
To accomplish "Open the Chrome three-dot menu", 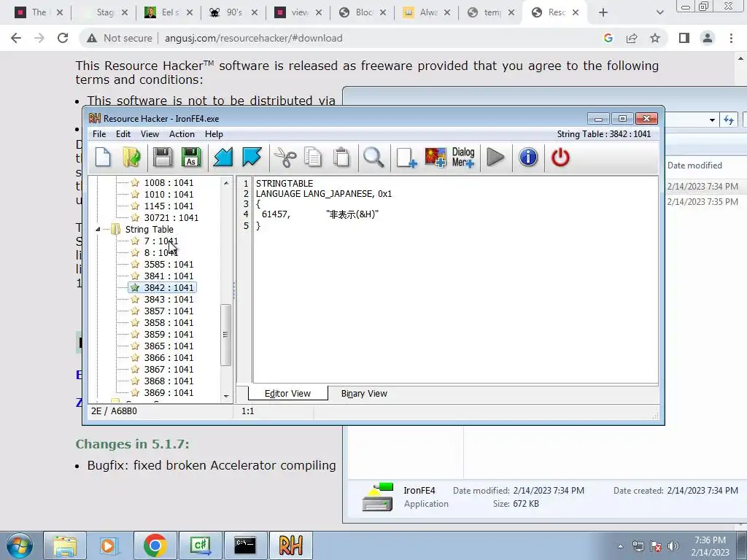I will 731,38.
